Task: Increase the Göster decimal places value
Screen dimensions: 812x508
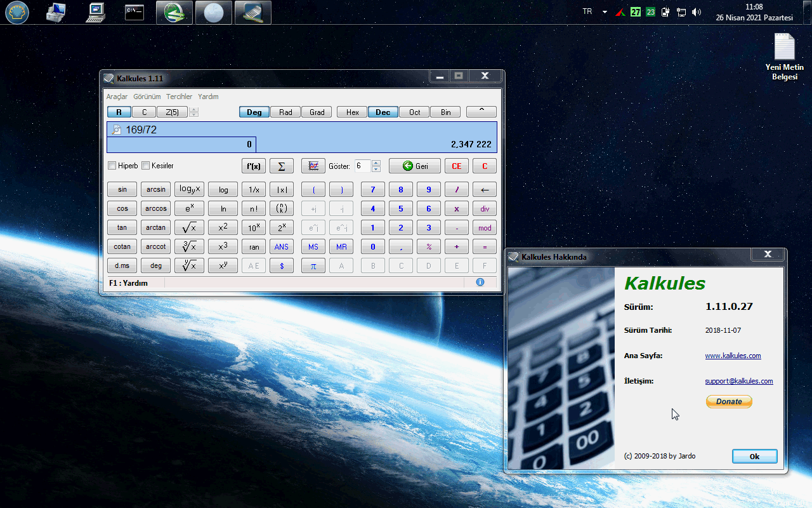Action: point(376,163)
